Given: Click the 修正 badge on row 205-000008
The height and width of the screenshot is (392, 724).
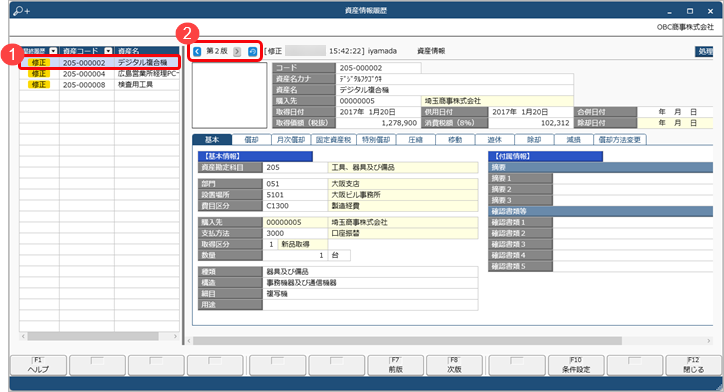Looking at the screenshot, I should (39, 84).
